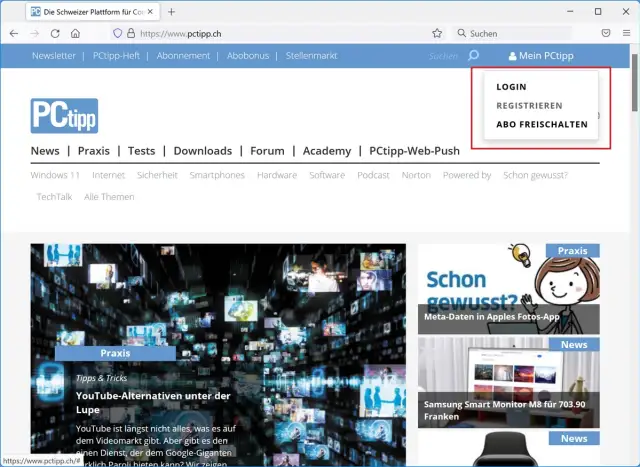
Task: Click the PCtipp logo
Action: click(64, 115)
